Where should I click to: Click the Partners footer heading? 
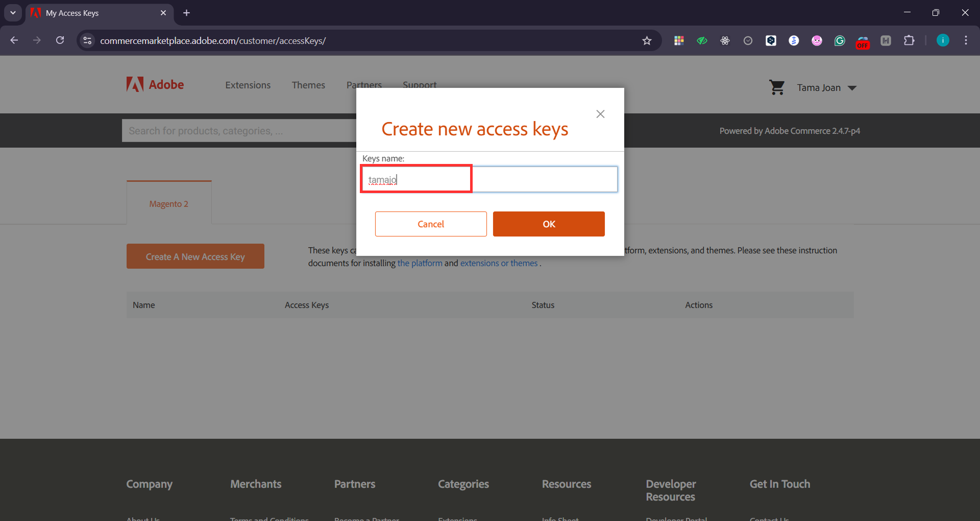pyautogui.click(x=355, y=484)
